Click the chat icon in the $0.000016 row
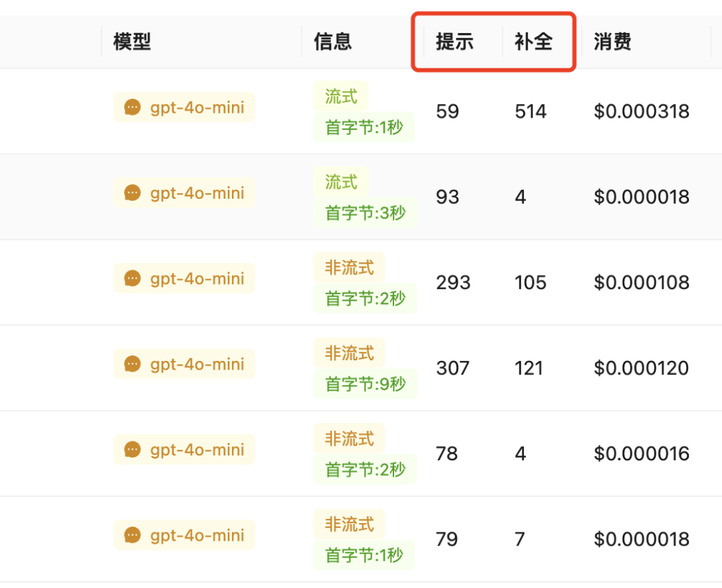Image resolution: width=722 pixels, height=588 pixels. coord(132,449)
